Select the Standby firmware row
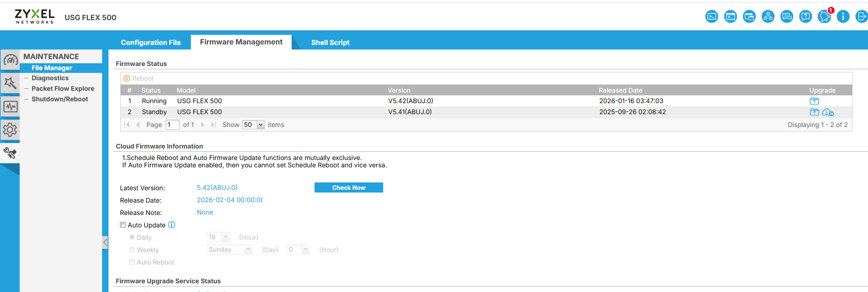This screenshot has width=868, height=292. pos(486,112)
